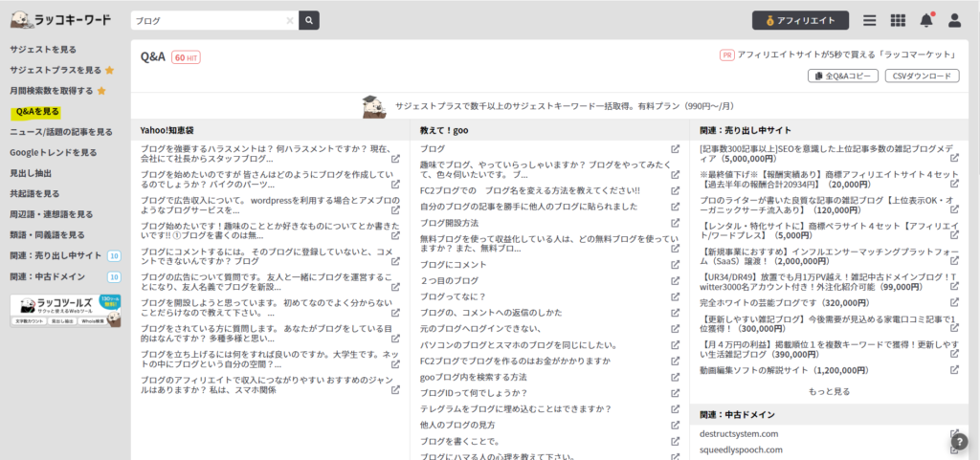Image resolution: width=980 pixels, height=460 pixels.
Task: Select '共起語を見る' in sidebar
Action: click(x=35, y=193)
